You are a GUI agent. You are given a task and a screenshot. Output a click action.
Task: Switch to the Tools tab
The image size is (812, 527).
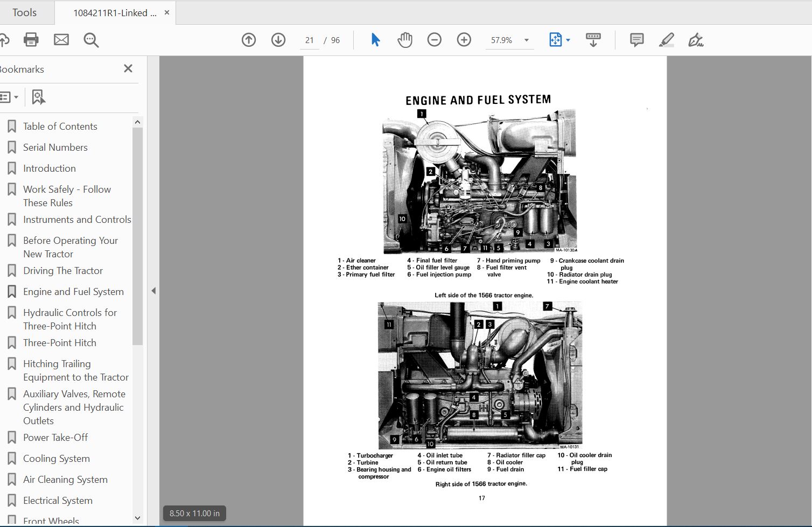pos(25,12)
